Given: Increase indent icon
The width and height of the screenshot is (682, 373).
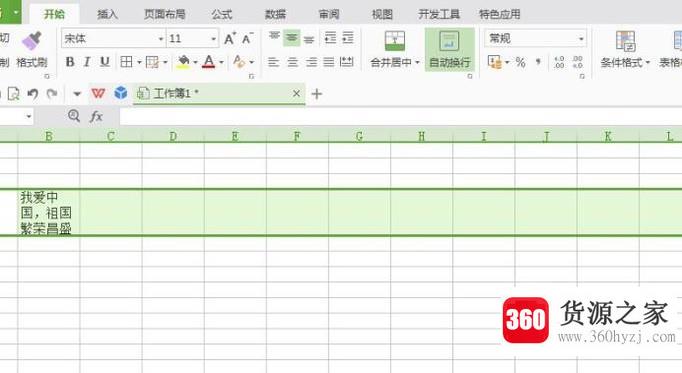Looking at the screenshot, I should click(348, 38).
